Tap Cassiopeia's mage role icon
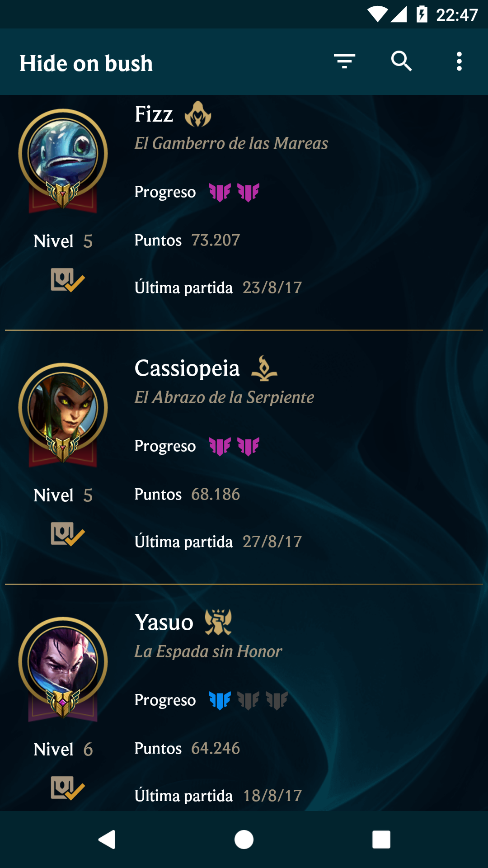The height and width of the screenshot is (868, 488). tap(264, 368)
